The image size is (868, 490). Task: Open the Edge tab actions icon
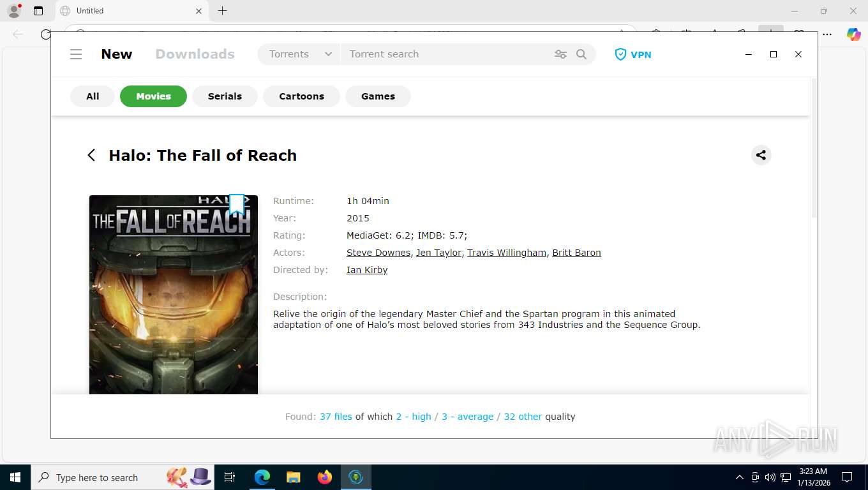(38, 11)
